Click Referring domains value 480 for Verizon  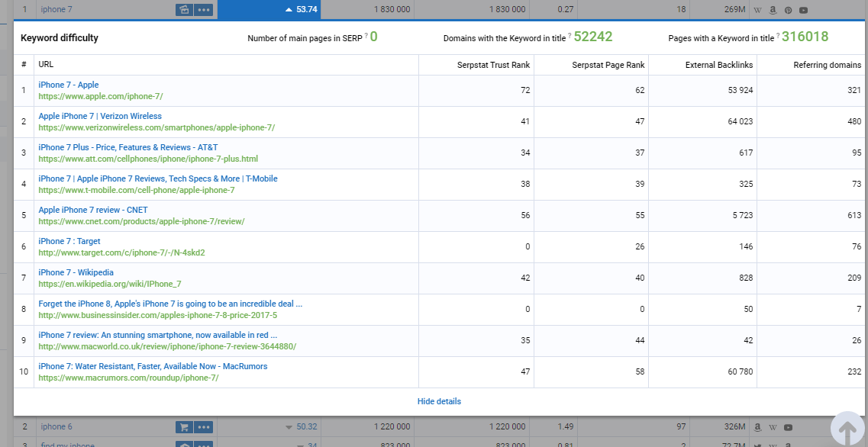[854, 121]
